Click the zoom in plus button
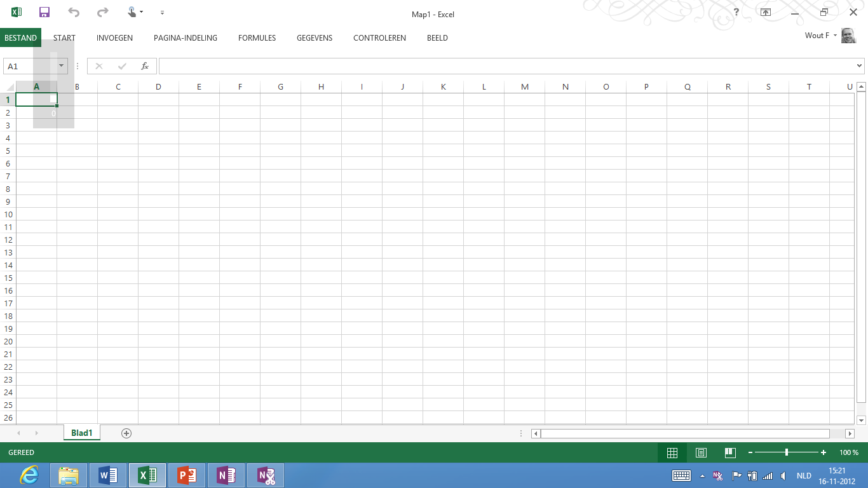The height and width of the screenshot is (488, 868). coord(824,452)
